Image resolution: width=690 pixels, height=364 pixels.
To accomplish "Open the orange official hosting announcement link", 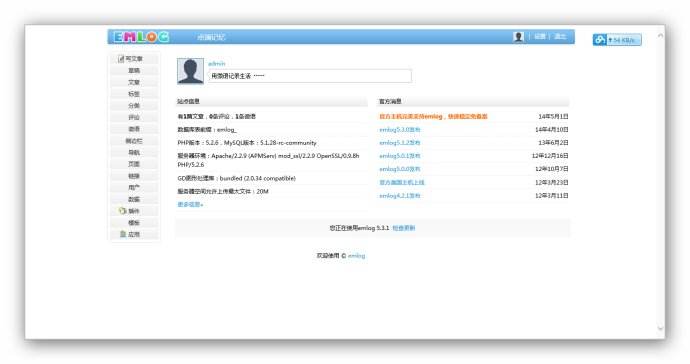I will coord(433,117).
